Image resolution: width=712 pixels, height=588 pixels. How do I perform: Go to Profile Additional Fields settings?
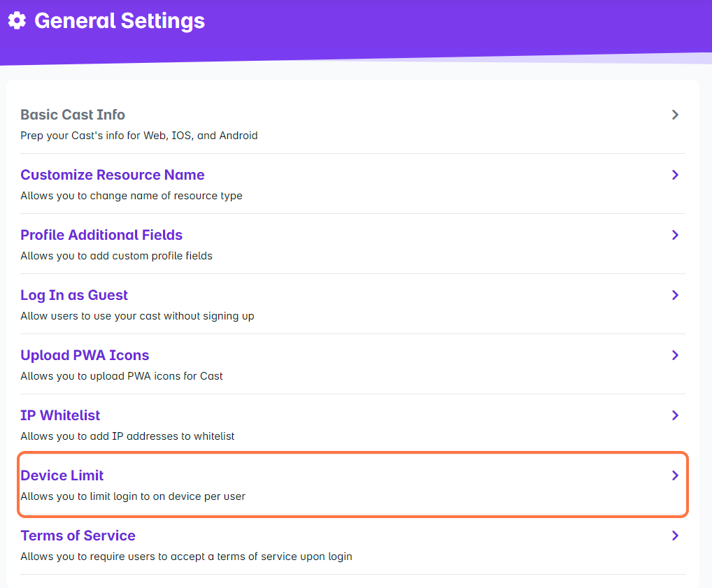coord(101,235)
